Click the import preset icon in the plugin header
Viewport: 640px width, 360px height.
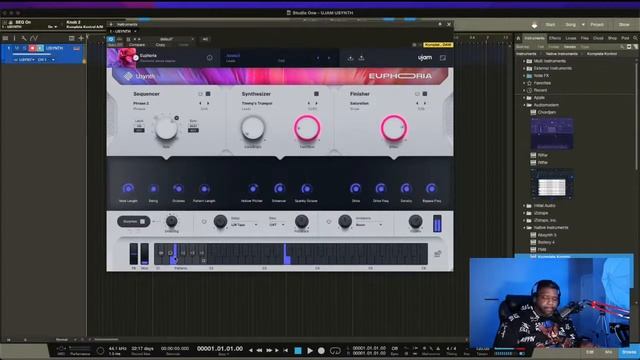[351, 58]
